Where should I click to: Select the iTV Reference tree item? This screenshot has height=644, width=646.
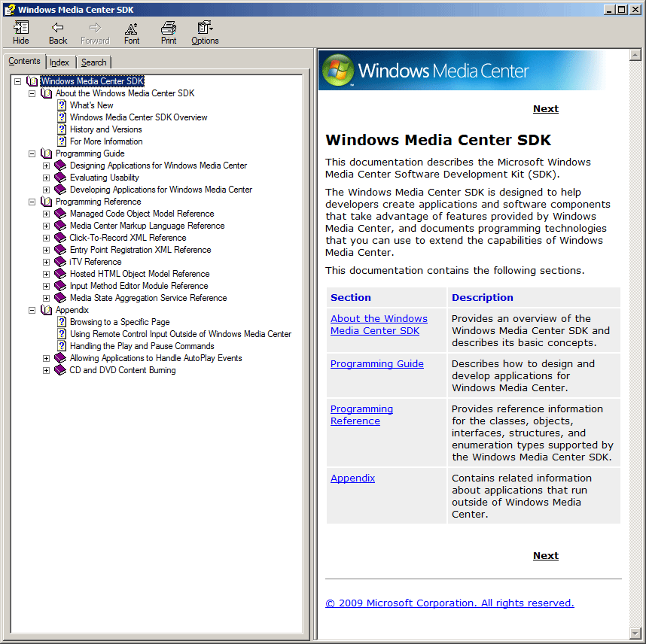[x=96, y=262]
